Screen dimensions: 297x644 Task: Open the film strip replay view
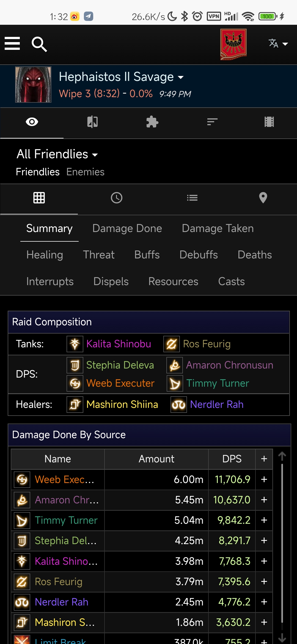[x=269, y=122]
